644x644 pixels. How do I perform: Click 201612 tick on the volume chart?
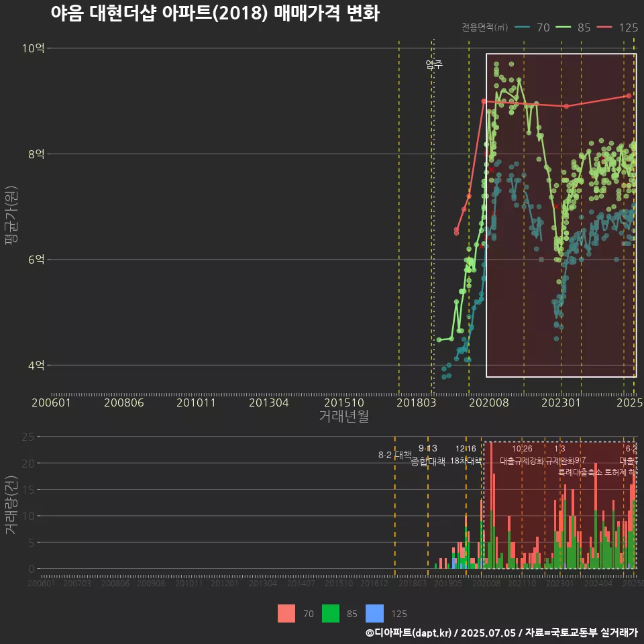(x=374, y=583)
